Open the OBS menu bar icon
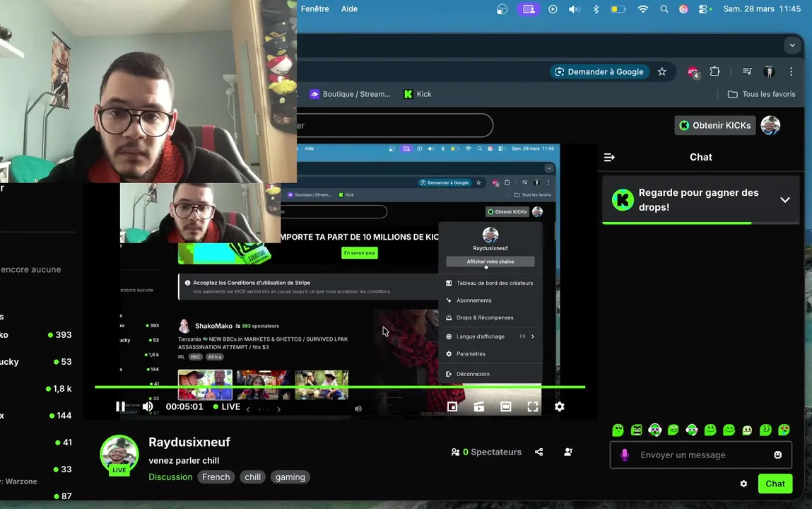 [502, 8]
